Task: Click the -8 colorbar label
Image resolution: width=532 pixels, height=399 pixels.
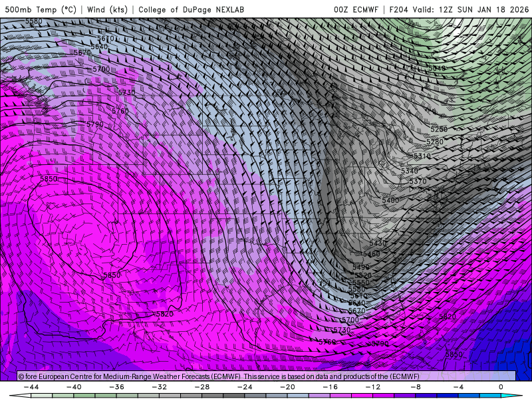Action: click(x=416, y=387)
